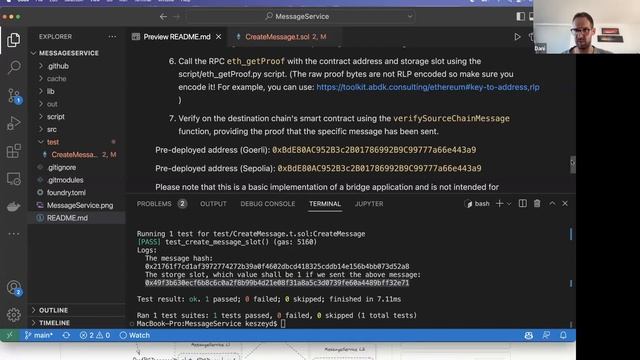Open the Copilot status icon

(529, 335)
